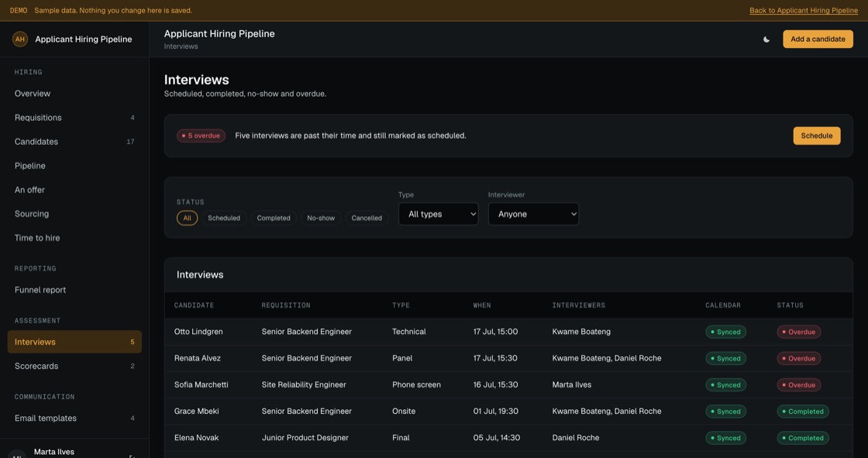Image resolution: width=868 pixels, height=458 pixels.
Task: Click the Elena Novak candidate cell
Action: tap(197, 438)
